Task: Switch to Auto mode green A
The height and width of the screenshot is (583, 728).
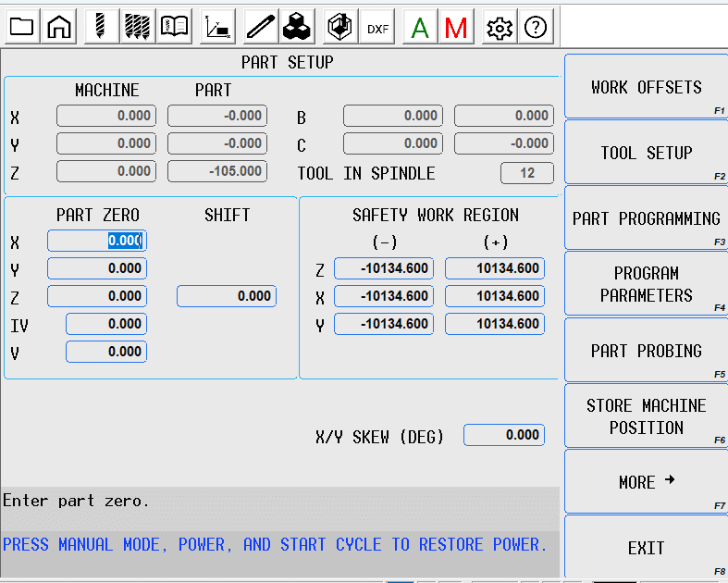Action: pos(420,28)
